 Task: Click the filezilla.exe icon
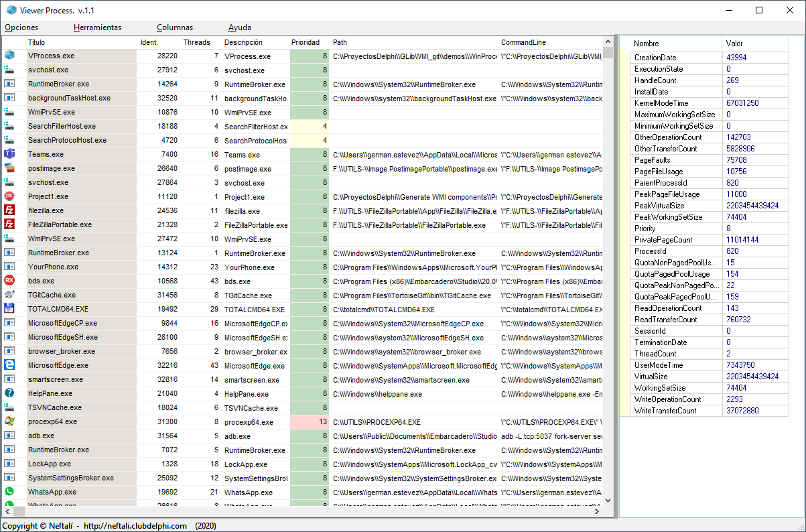[x=9, y=210]
